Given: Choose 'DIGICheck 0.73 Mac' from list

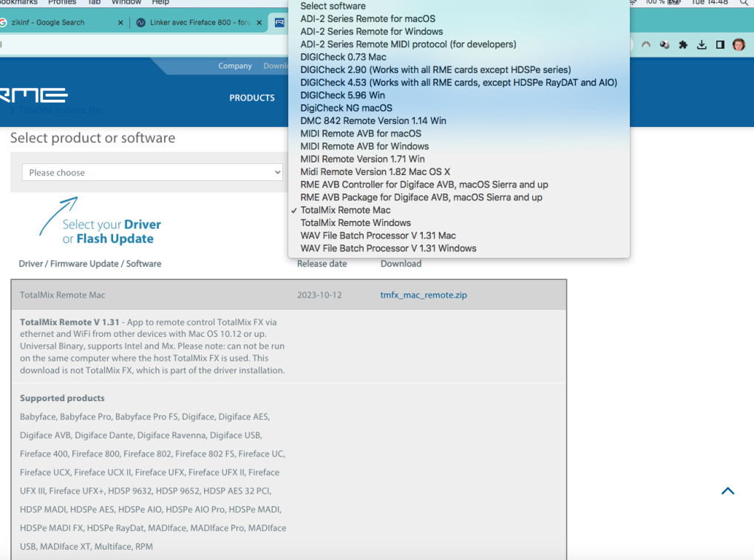Looking at the screenshot, I should (343, 57).
